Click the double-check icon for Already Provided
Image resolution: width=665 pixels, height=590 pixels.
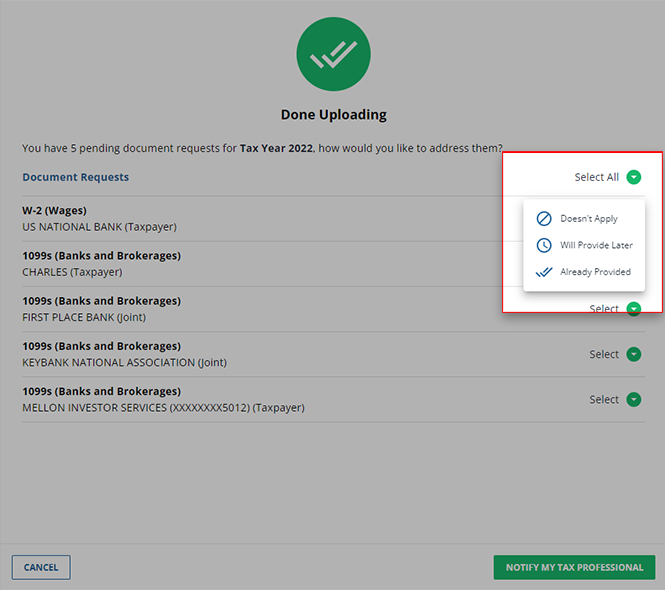pos(543,272)
